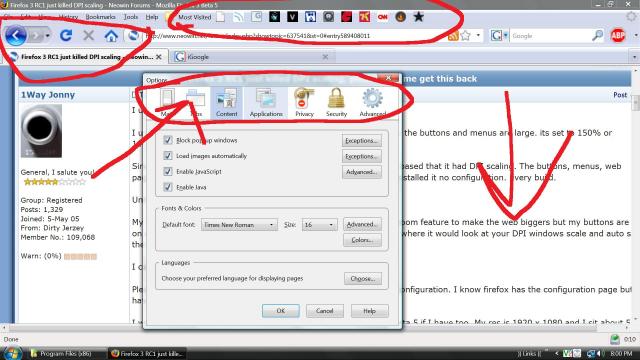Click the orange feed icon in address bar
This screenshot has height=360, width=640.
click(453, 36)
